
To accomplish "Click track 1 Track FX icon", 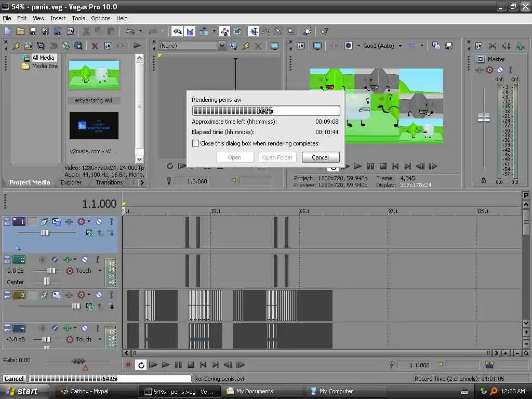I will pos(69,221).
